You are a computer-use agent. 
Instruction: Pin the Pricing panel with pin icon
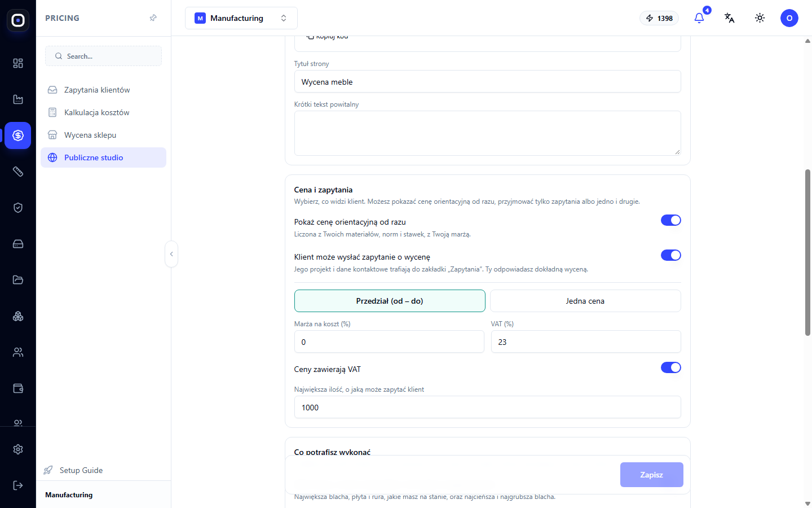tap(153, 18)
